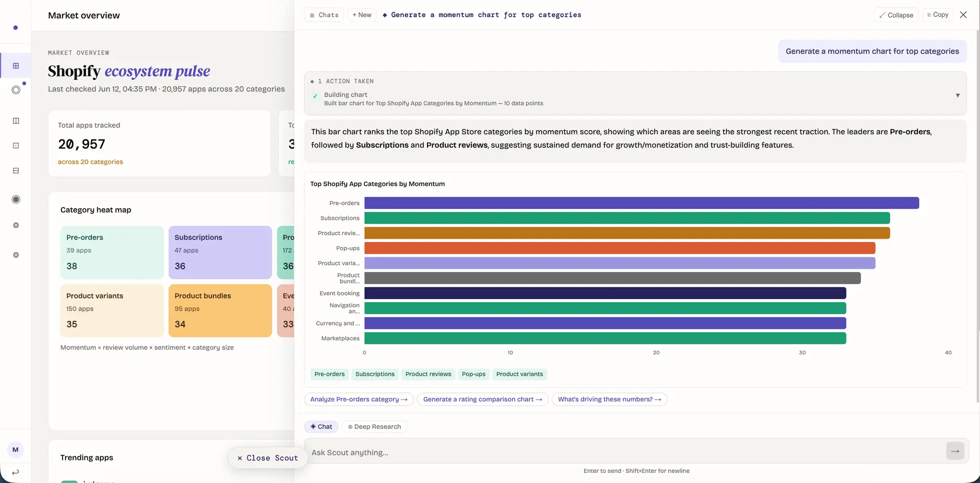Select the two-column layout sidebar icon
This screenshot has width=980, height=483.
[x=16, y=121]
